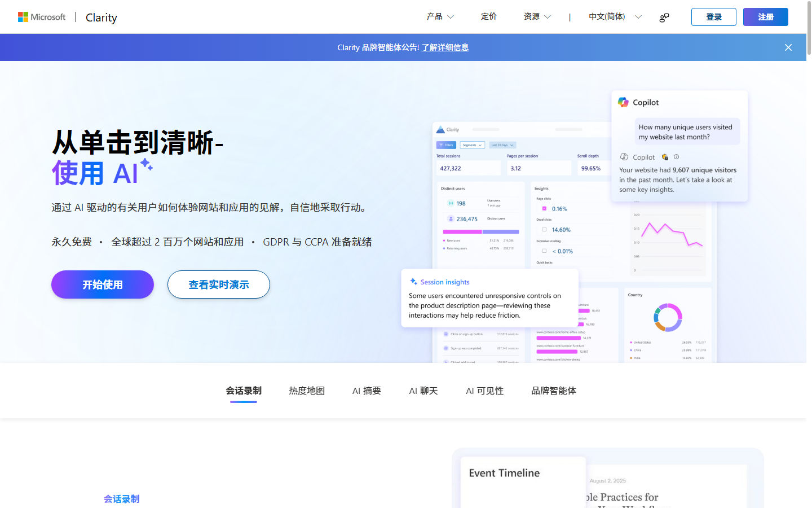This screenshot has height=508, width=812.
Task: Expand the 产品 menu
Action: (440, 17)
